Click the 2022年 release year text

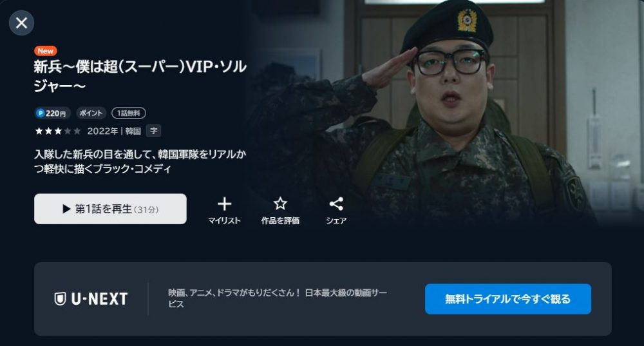click(102, 131)
